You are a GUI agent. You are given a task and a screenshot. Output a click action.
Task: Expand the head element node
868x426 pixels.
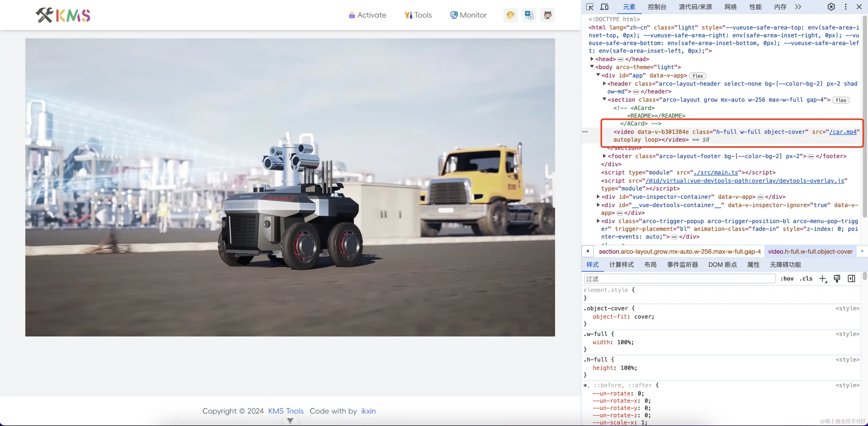[x=592, y=59]
